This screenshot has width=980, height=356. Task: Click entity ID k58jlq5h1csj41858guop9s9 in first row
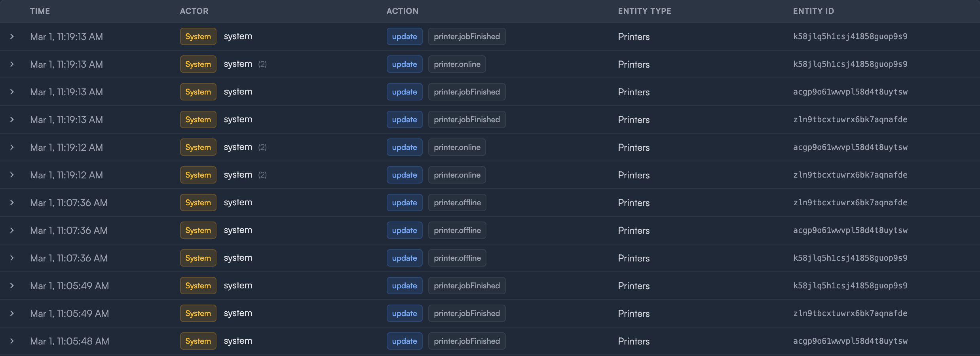[x=850, y=36]
